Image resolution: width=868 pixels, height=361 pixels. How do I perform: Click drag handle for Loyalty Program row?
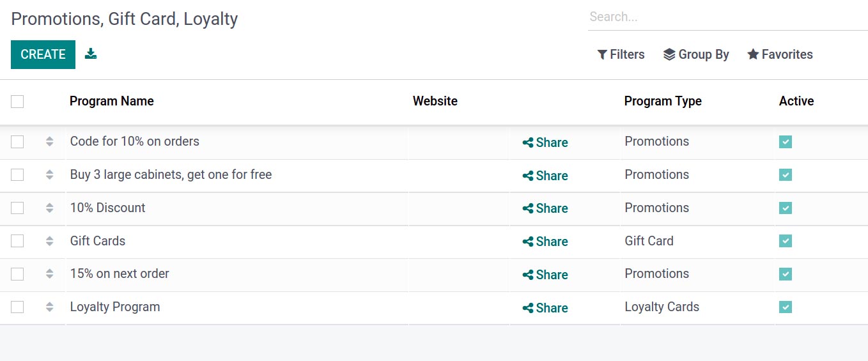(50, 307)
